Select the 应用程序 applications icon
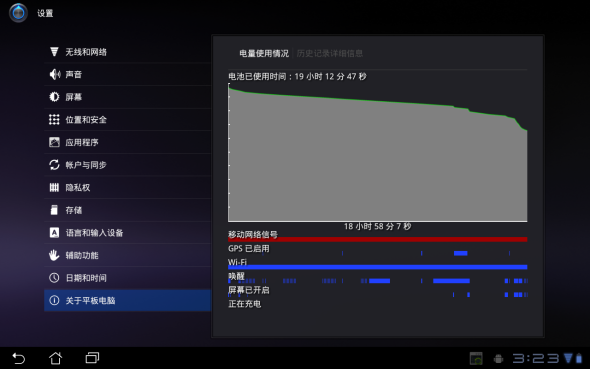 54,142
